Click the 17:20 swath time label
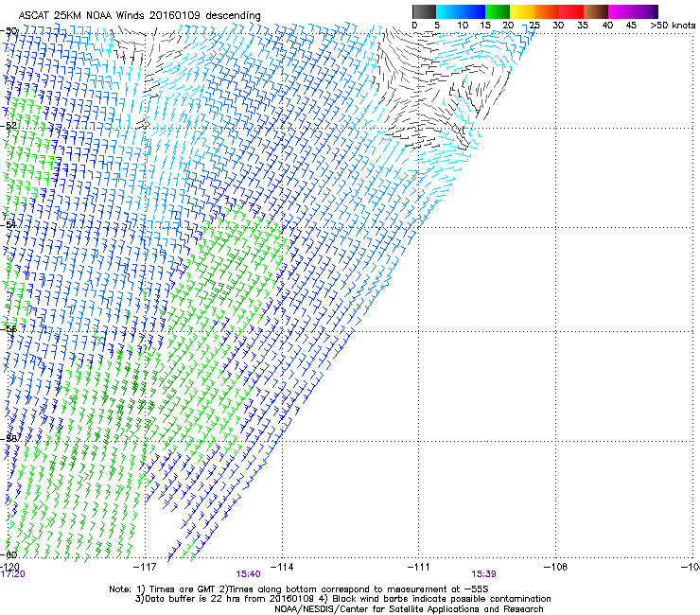 pos(13,574)
